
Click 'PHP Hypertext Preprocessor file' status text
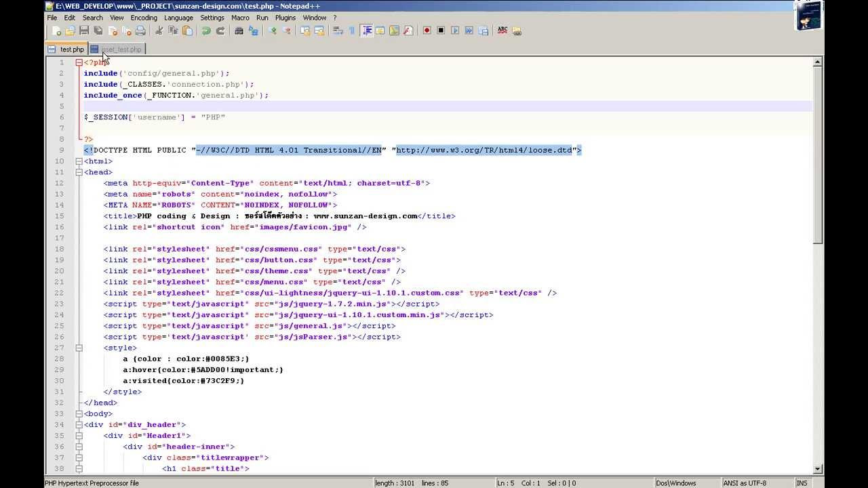(x=92, y=483)
